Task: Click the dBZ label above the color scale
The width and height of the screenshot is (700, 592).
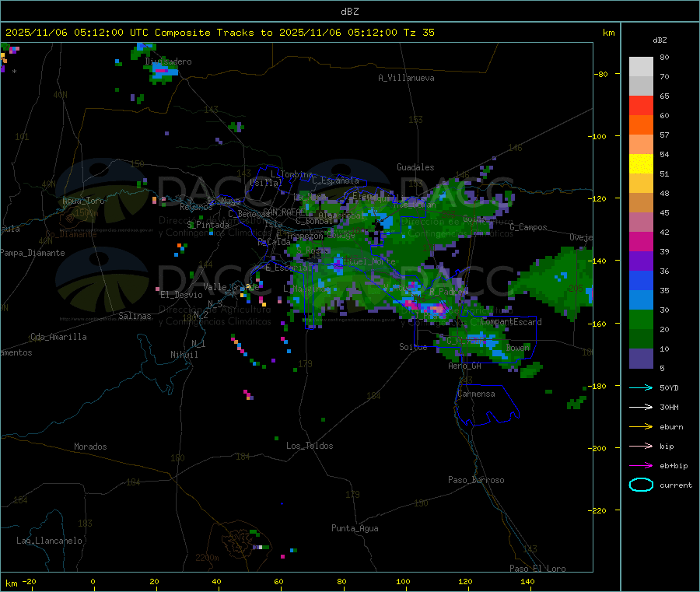Action: [x=660, y=40]
